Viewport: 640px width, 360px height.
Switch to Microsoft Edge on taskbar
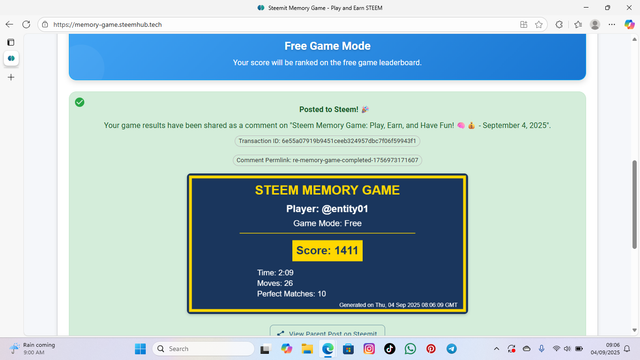pos(328,349)
